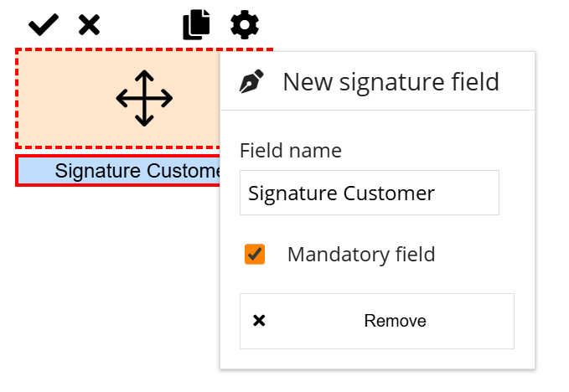Select the blue Signature Customer label box
569x392 pixels.
coord(117,171)
